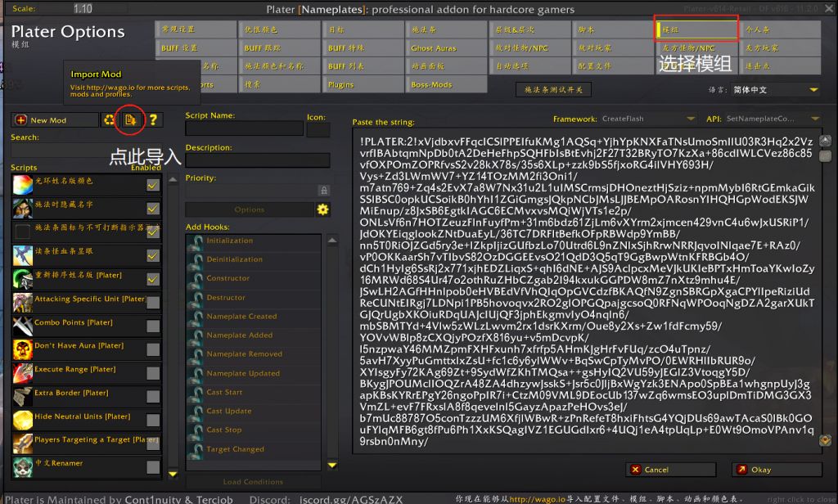Click the refresh icon beside New Mod

click(x=109, y=120)
